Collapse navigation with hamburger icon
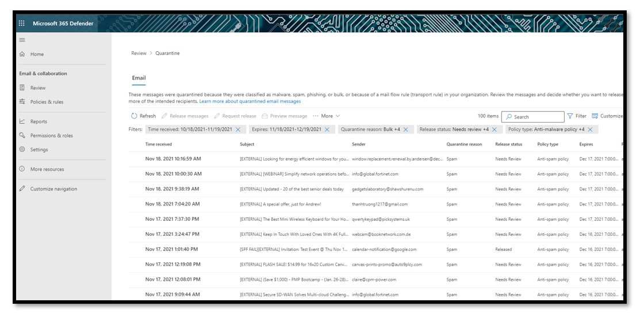644x321 pixels. 22,40
